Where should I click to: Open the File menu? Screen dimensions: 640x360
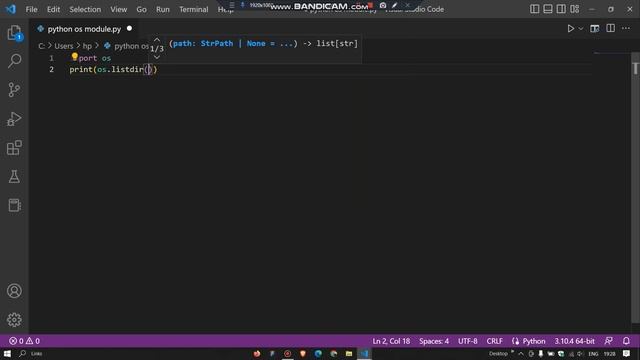pyautogui.click(x=31, y=9)
